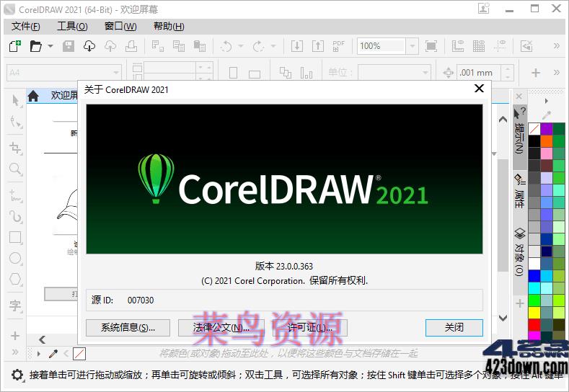Select the Ellipse tool
The image size is (569, 392).
tap(16, 258)
